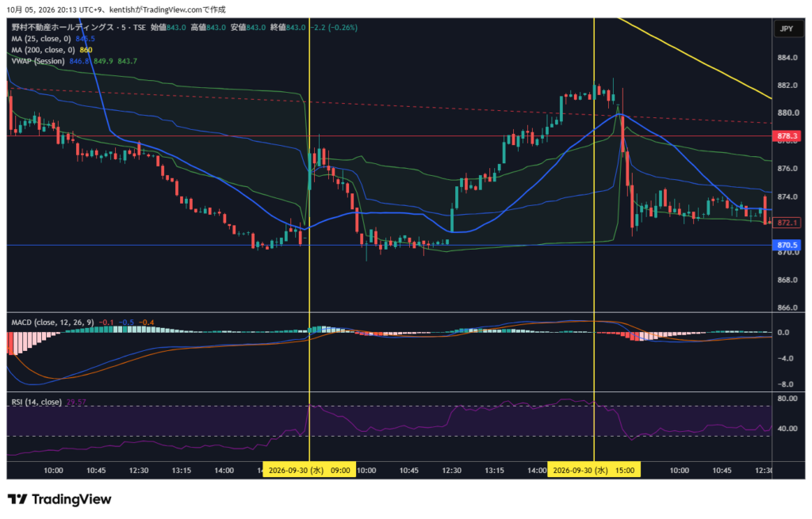Click 866.0 on the price axis
Viewport: 812px width, 519px height.
[x=787, y=307]
